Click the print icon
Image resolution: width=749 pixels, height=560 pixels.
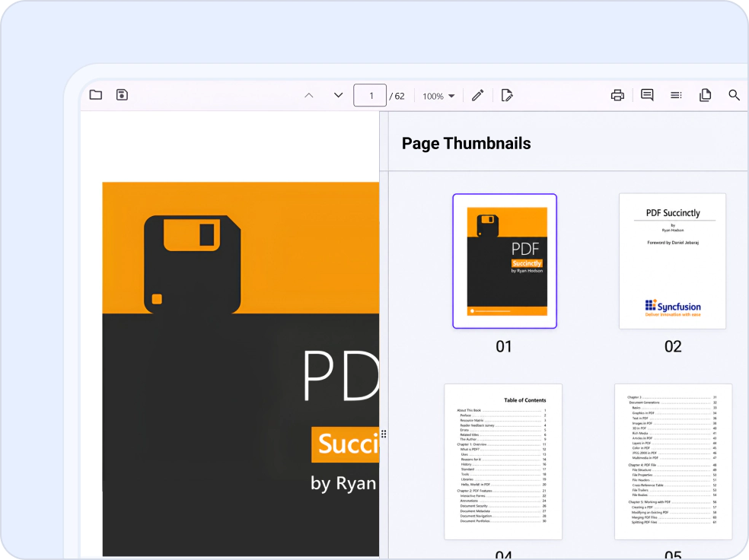[x=617, y=95]
